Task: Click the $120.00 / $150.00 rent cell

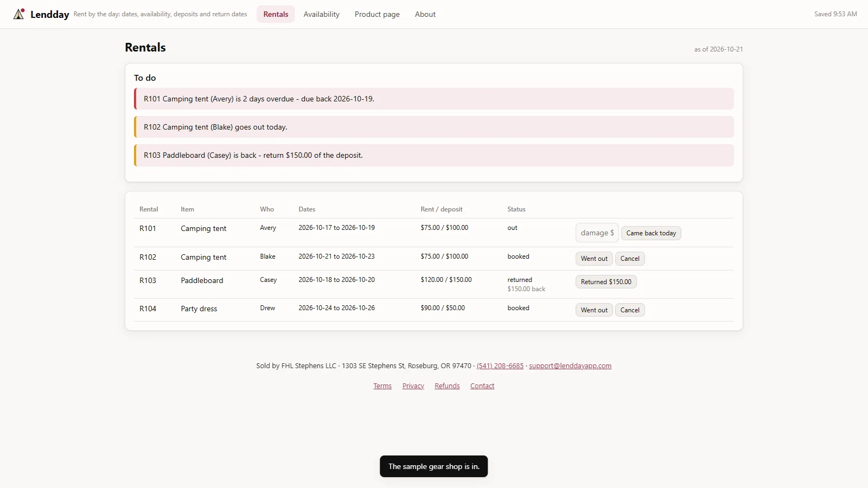Action: click(446, 280)
